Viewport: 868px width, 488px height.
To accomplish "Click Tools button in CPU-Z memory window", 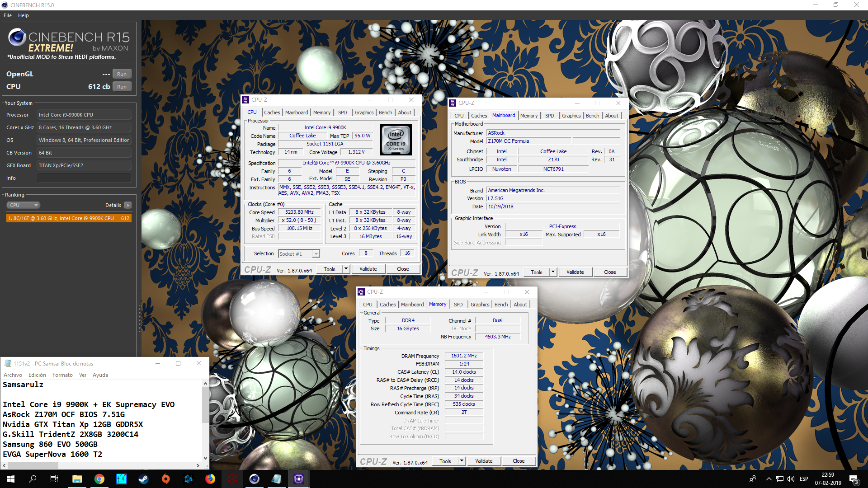I will point(445,461).
